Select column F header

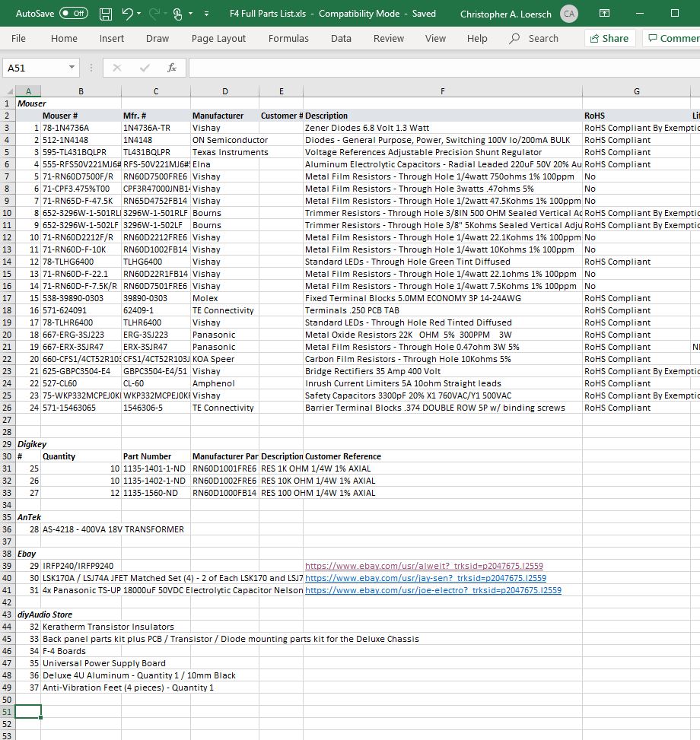(443, 91)
